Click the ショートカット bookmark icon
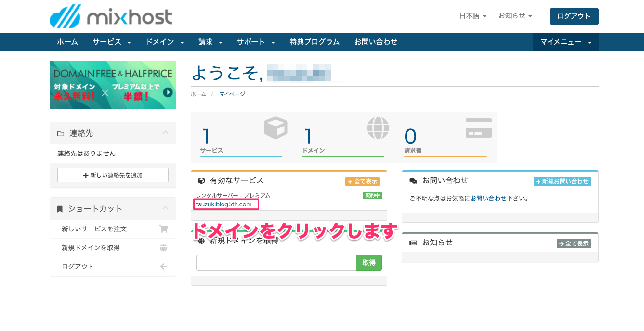This screenshot has height=331, width=644. tap(60, 209)
